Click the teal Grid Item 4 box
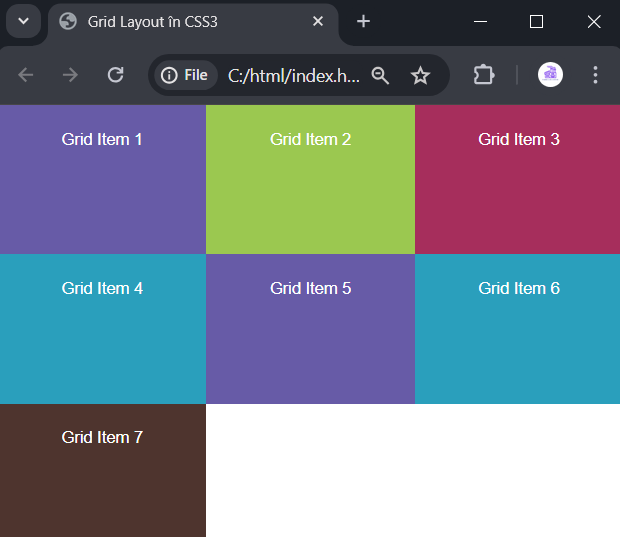The width and height of the screenshot is (620, 537). coord(103,329)
